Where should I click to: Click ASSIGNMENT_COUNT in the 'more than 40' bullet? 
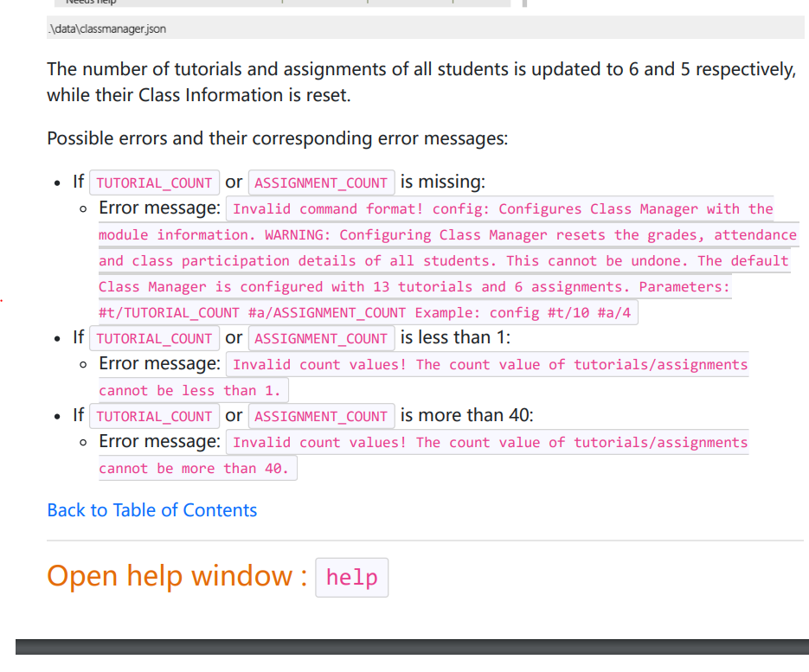tap(321, 416)
